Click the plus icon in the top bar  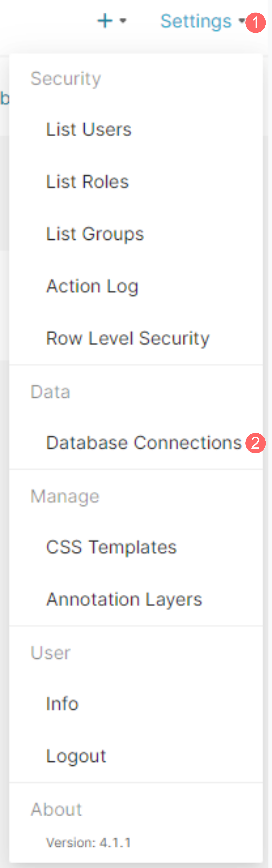click(x=105, y=21)
